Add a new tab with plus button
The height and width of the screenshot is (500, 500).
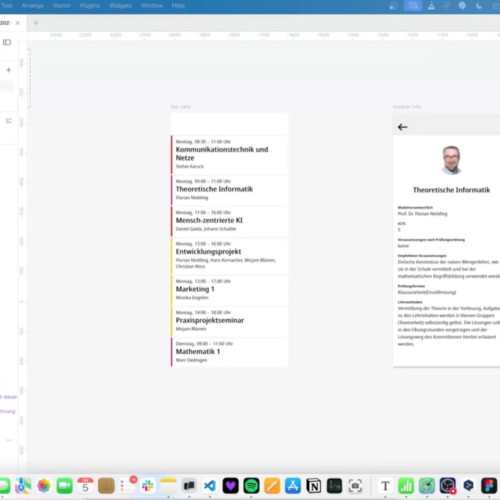36,23
